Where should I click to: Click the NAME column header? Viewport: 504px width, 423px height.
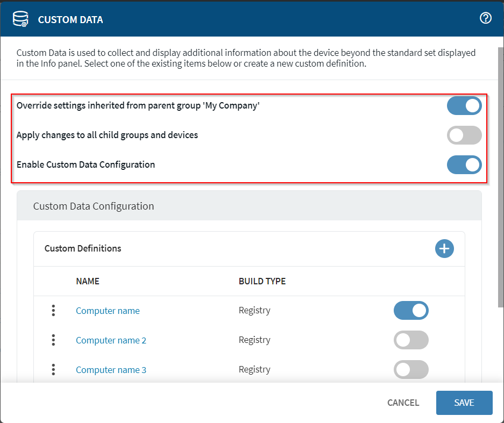click(x=88, y=281)
